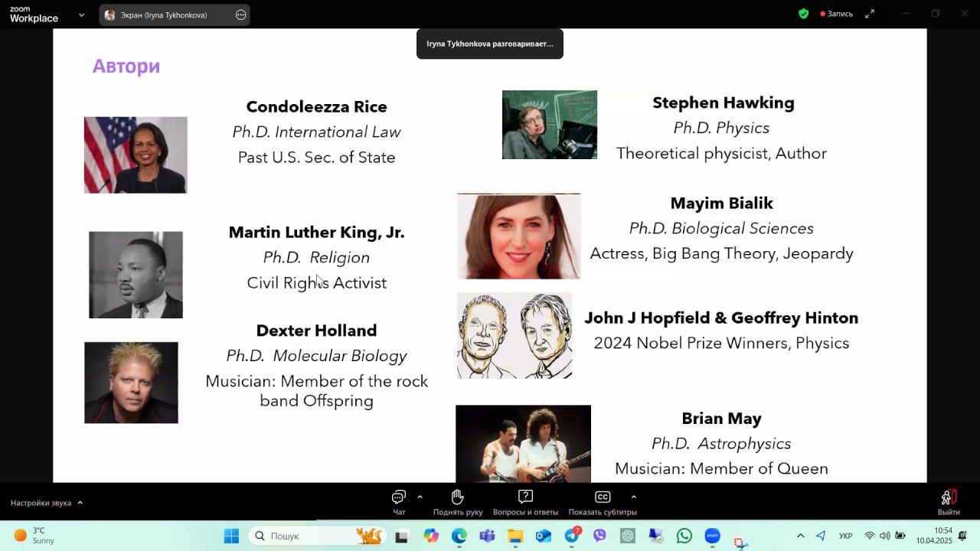
Task: Click the Leave meeting icon
Action: pyautogui.click(x=949, y=500)
